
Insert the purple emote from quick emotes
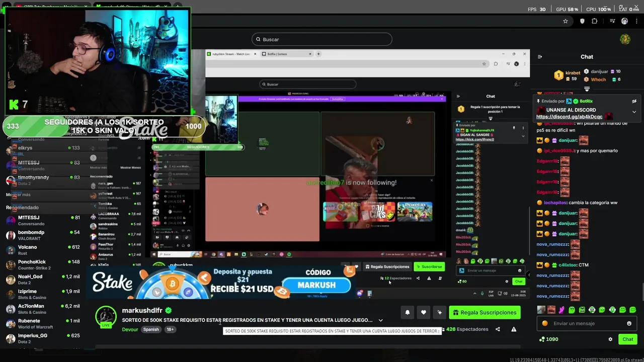(x=561, y=310)
